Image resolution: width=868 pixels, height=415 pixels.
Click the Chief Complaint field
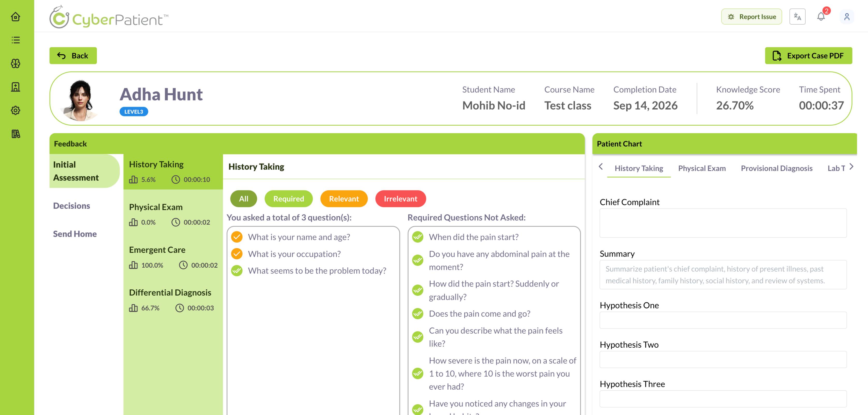(723, 223)
